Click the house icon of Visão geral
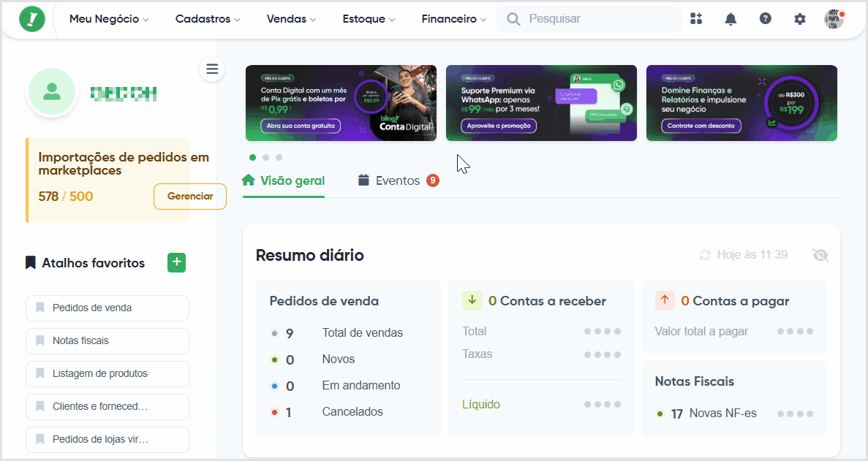868x461 pixels. (x=249, y=180)
